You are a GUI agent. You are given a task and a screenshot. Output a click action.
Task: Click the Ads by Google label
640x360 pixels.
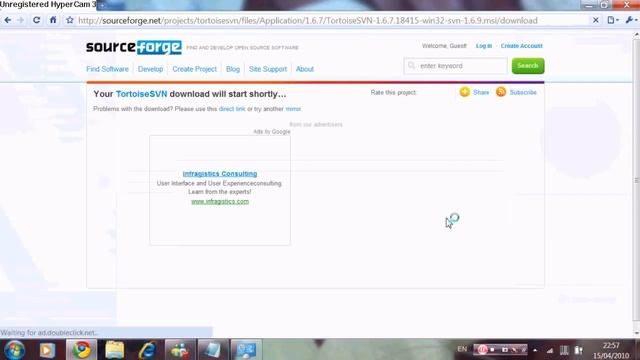tap(271, 131)
